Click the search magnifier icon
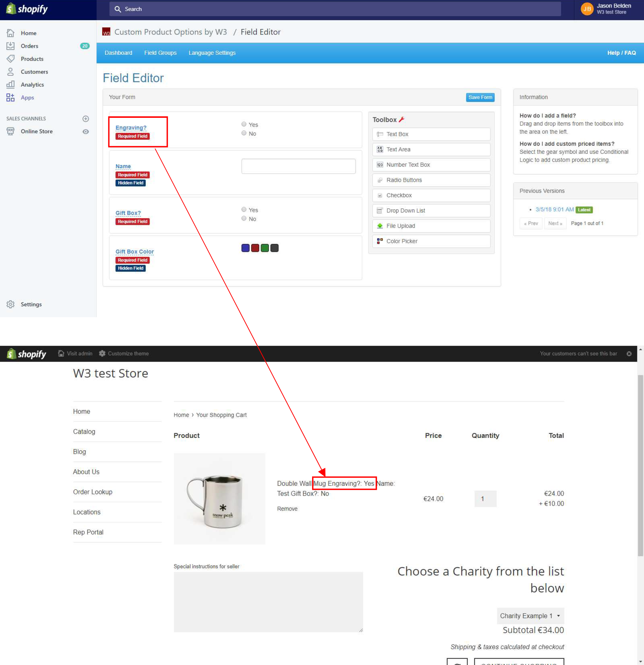Viewport: 644px width, 665px height. click(x=118, y=9)
